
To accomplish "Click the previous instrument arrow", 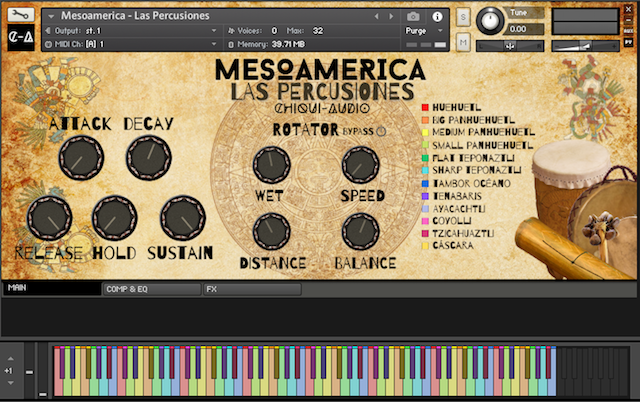I will 376,17.
